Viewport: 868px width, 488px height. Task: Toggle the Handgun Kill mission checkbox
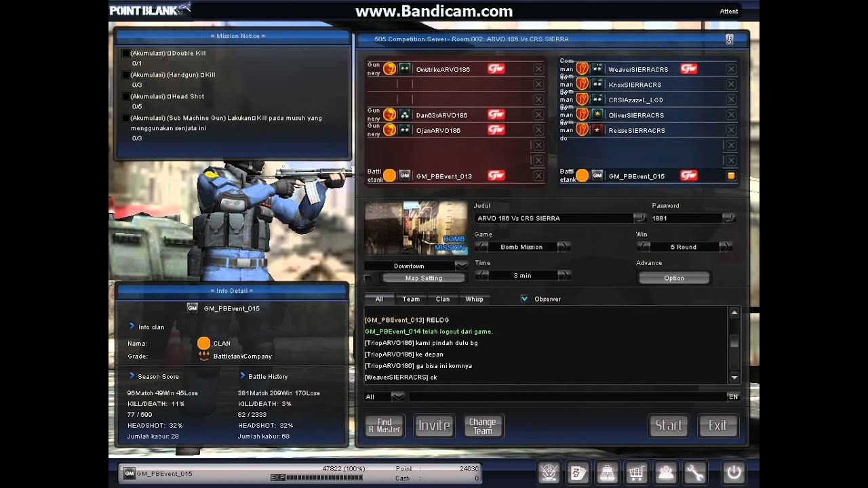point(125,75)
